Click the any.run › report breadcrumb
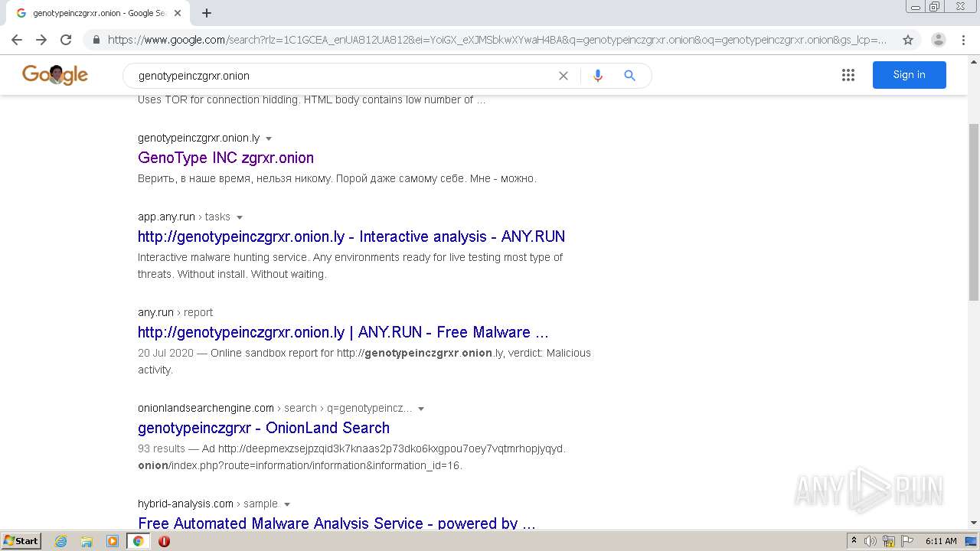The image size is (980, 551). 175,312
